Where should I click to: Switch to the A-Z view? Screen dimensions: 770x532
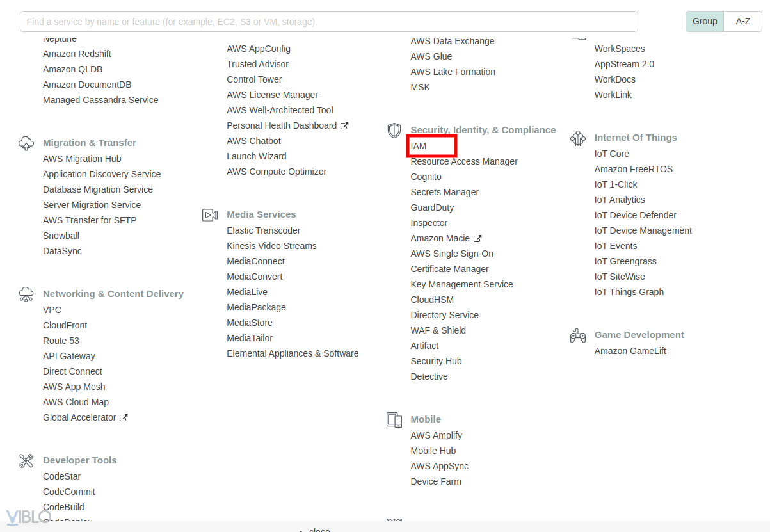coord(742,21)
